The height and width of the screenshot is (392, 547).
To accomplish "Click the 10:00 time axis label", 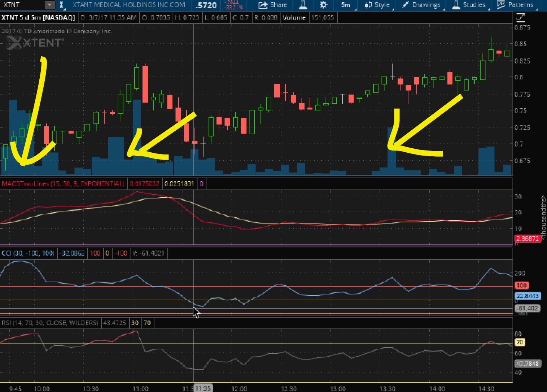I will 41,389.
